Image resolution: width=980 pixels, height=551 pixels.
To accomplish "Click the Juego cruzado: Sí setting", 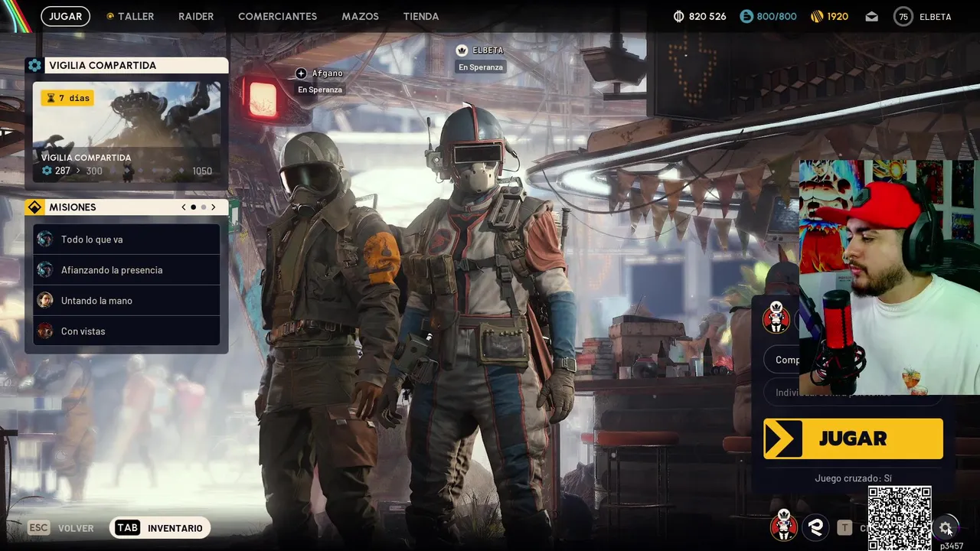I will coord(853,478).
